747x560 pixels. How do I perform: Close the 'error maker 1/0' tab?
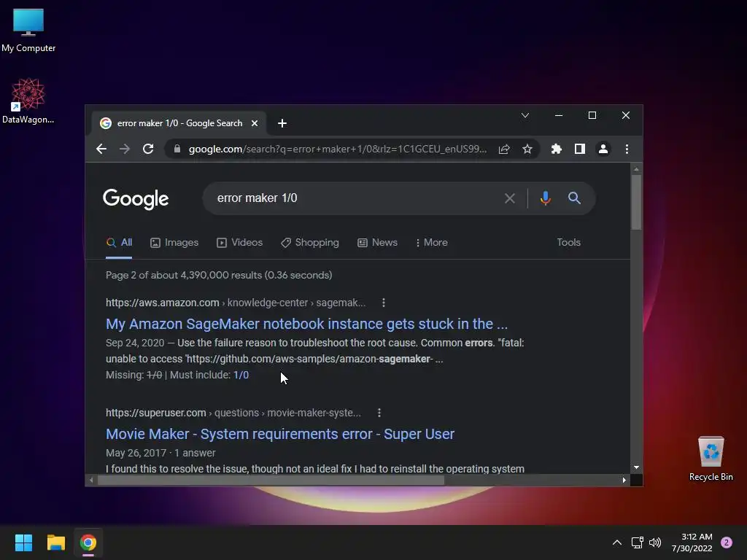click(x=255, y=123)
